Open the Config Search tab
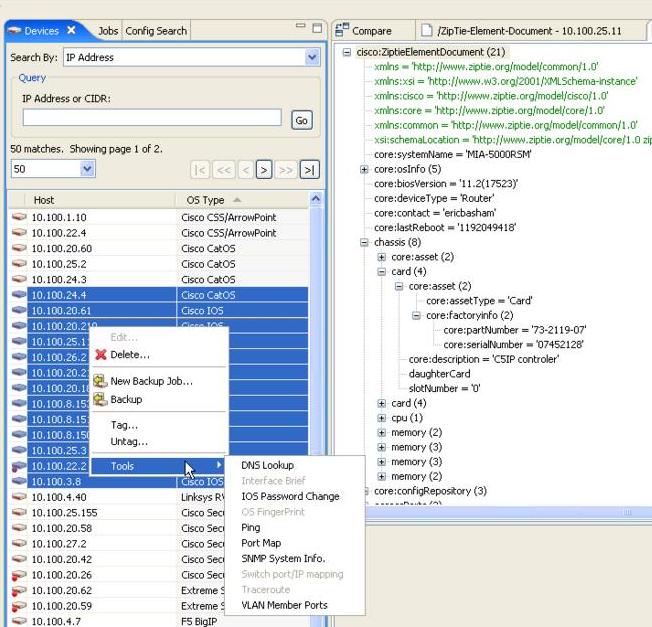The image size is (652, 627). (x=156, y=31)
